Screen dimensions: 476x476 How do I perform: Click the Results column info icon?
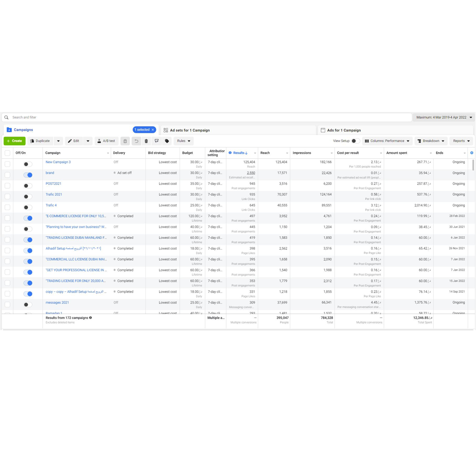[230, 153]
